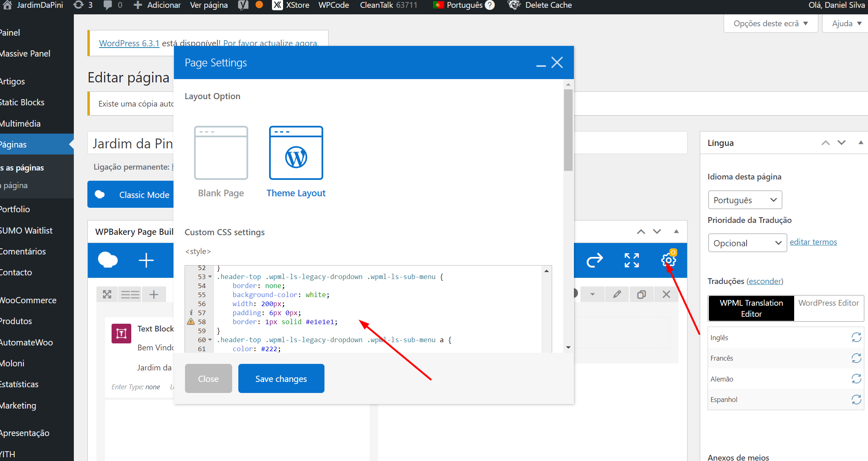This screenshot has width=868, height=461.
Task: Fold the CSS rule at line 53
Action: click(210, 277)
